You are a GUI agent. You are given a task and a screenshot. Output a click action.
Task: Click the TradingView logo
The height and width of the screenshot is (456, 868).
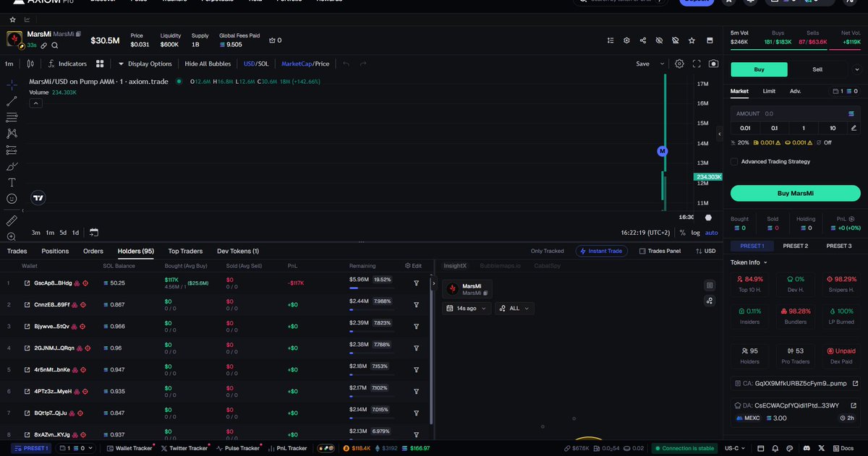38,197
